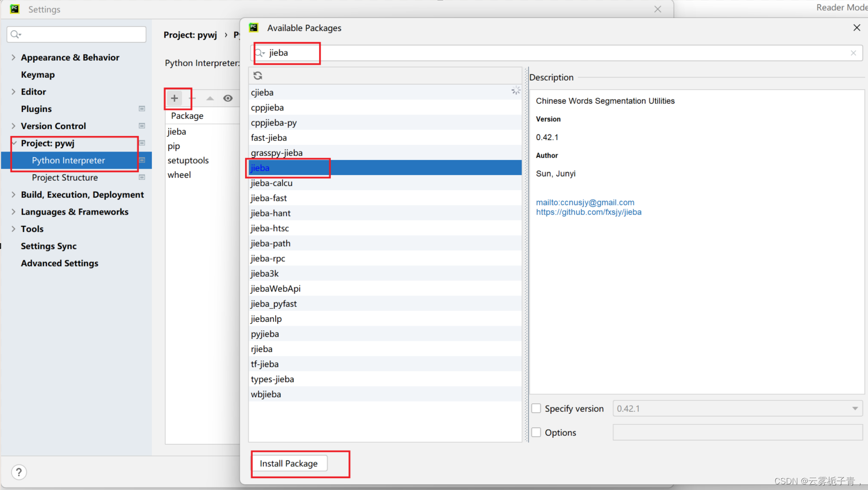The image size is (868, 490).
Task: Select the highlighted jieba package row
Action: coord(385,168)
